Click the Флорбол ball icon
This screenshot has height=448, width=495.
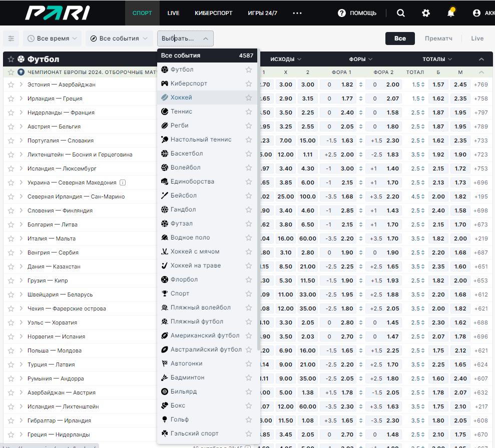point(165,279)
